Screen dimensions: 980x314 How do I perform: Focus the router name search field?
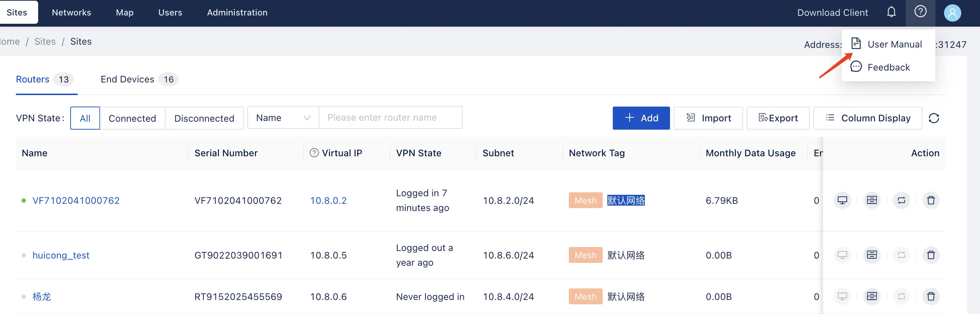click(390, 118)
